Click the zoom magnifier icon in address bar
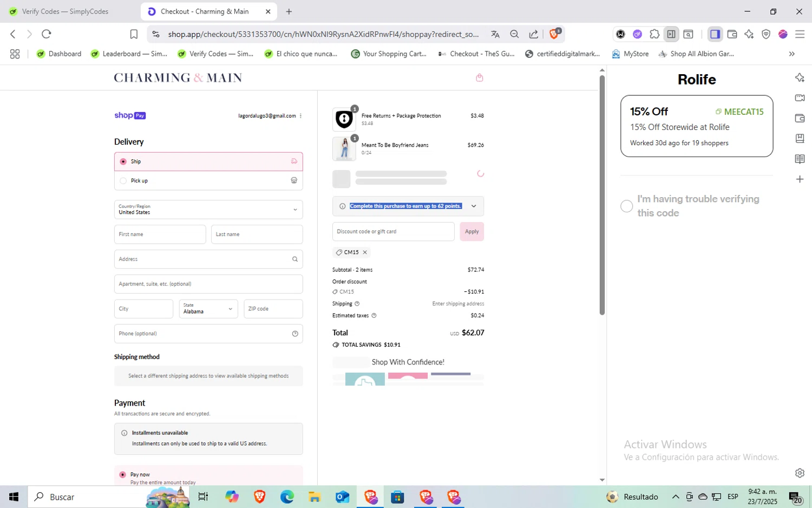This screenshot has height=508, width=812. (514, 34)
